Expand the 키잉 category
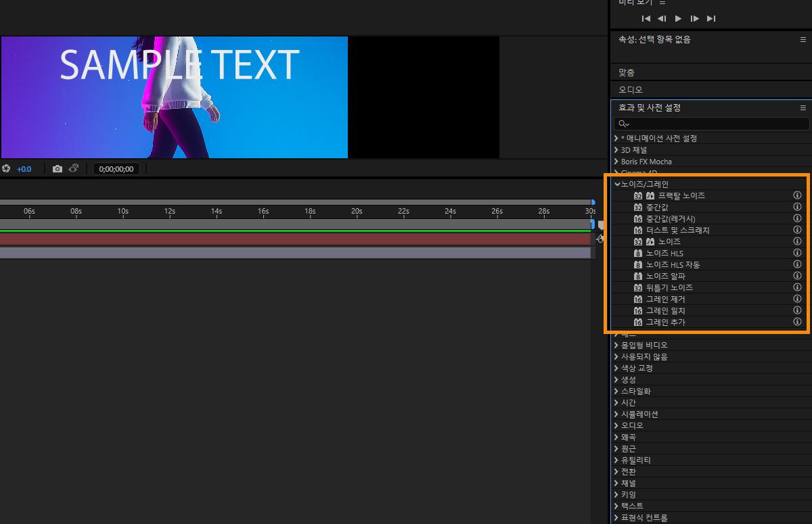The height and width of the screenshot is (524, 812). [616, 494]
